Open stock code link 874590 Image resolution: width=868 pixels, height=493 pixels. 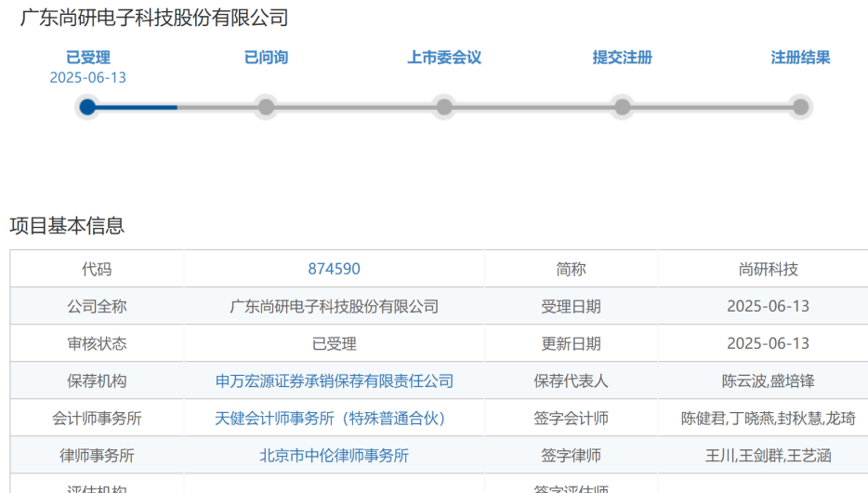(x=334, y=269)
